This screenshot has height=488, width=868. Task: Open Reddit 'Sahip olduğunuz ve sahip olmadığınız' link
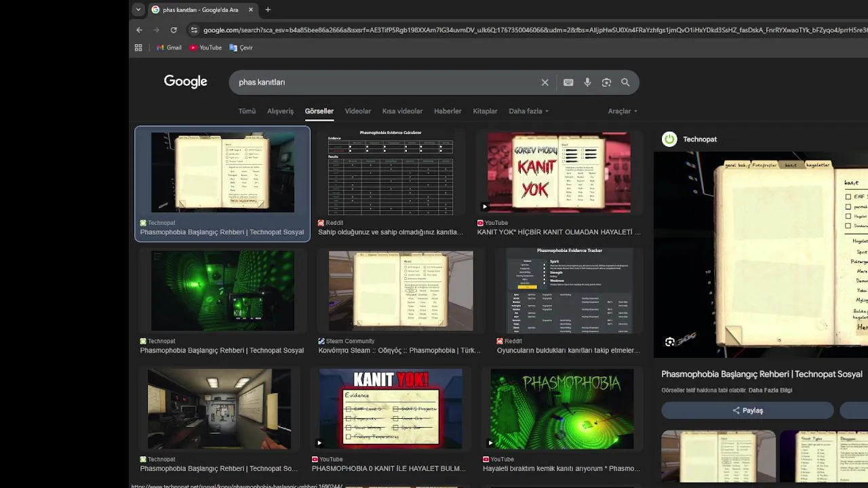click(x=391, y=232)
